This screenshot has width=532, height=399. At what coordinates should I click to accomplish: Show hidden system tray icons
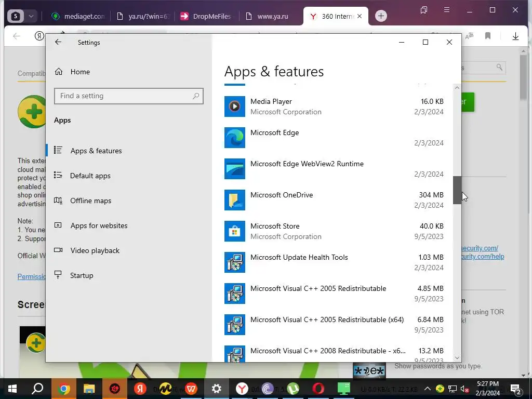tap(428, 389)
